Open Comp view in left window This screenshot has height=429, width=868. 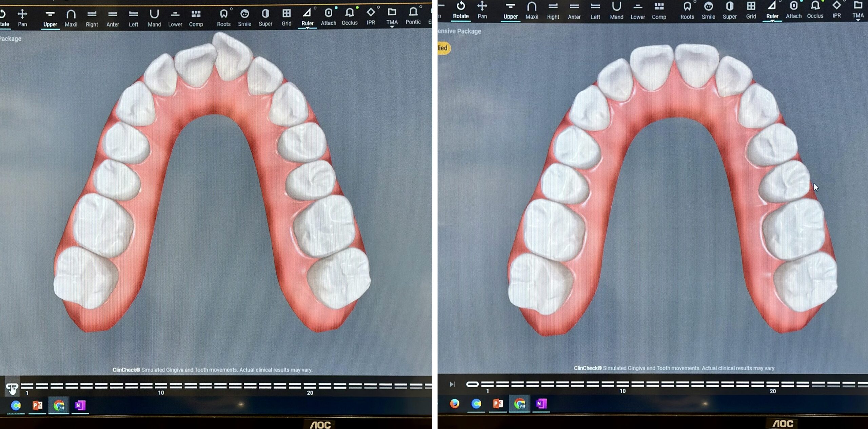(196, 18)
